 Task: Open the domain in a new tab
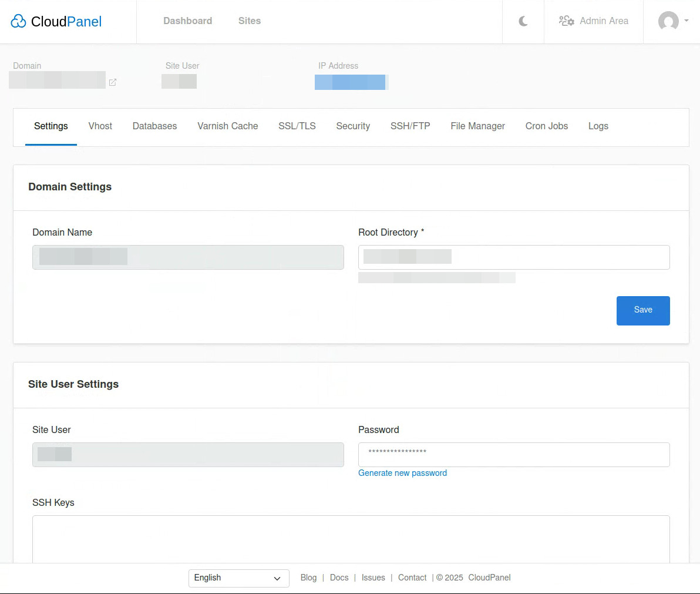tap(112, 83)
